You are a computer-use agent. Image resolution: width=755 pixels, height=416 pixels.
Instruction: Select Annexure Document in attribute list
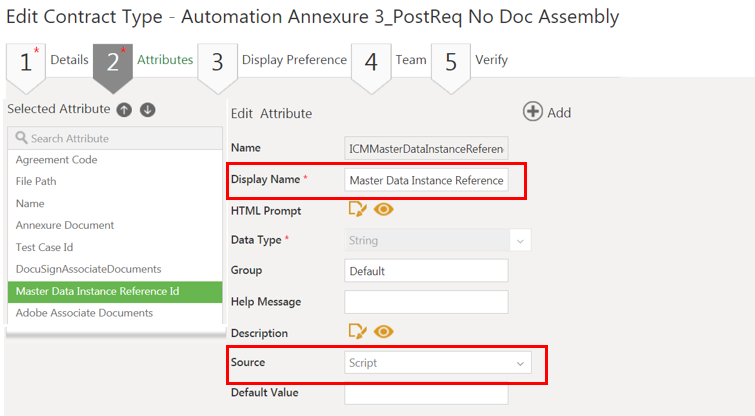point(65,225)
